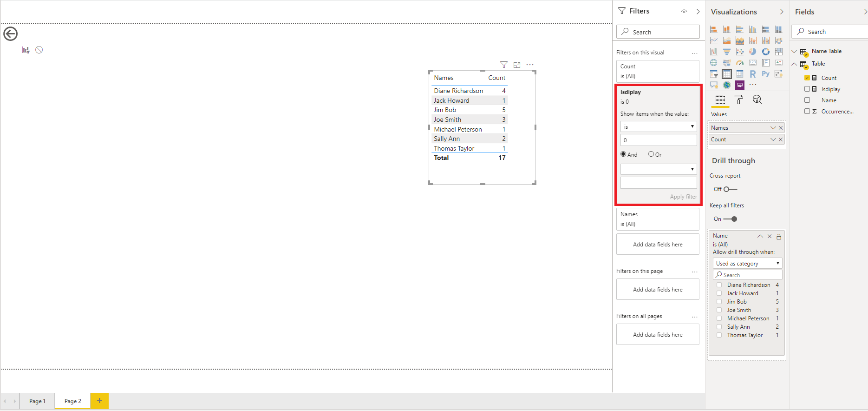Turn off Keep all filters toggle
868x411 pixels.
(730, 219)
